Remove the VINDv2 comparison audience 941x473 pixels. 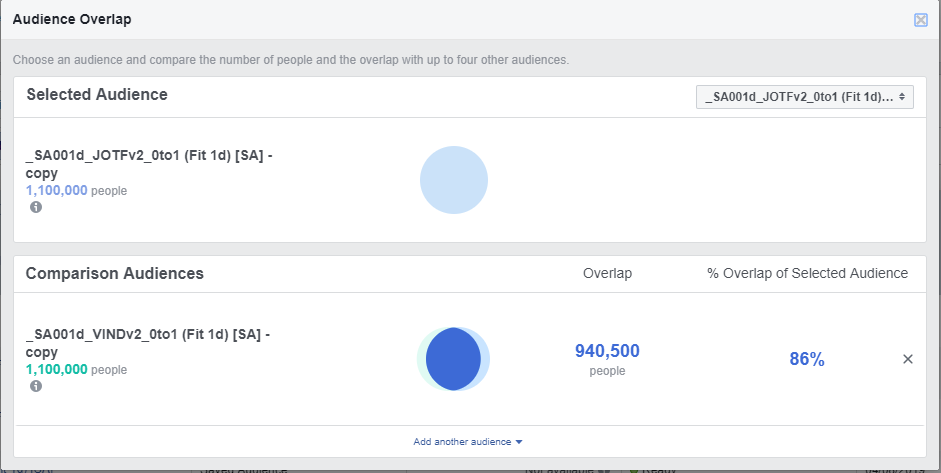[x=908, y=360]
